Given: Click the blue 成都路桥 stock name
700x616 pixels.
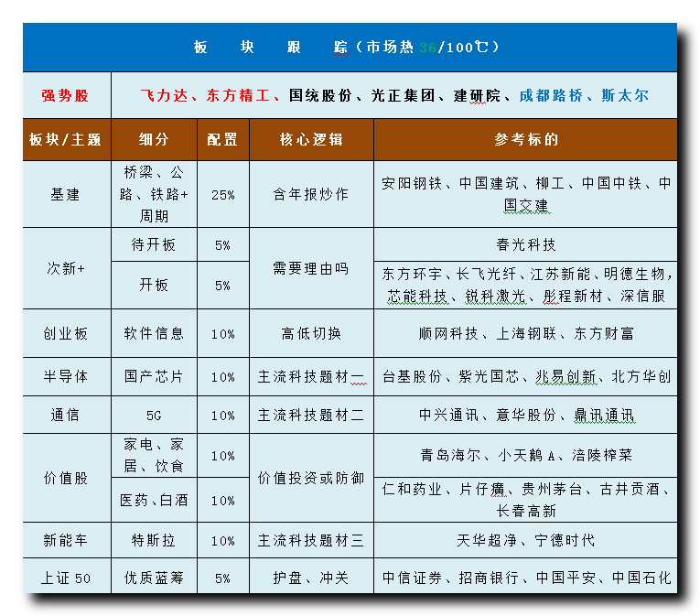Looking at the screenshot, I should click(x=551, y=95).
